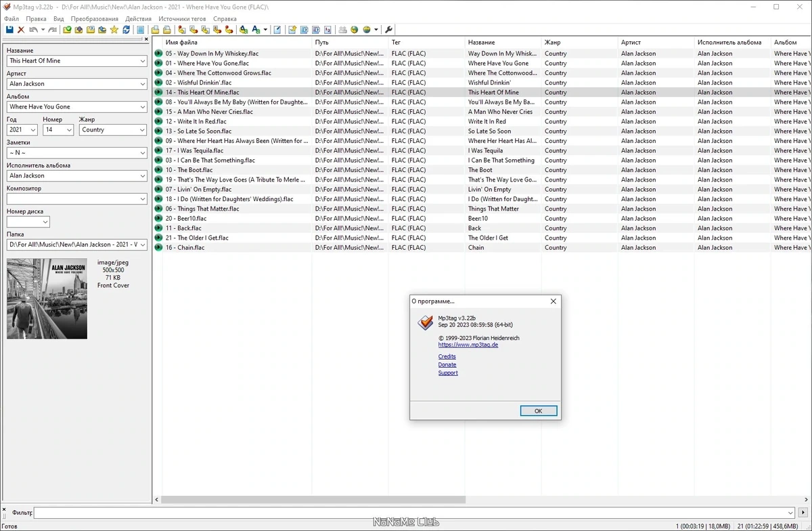Screen dimensions: 812x531
Task: Click the album cover art thumbnail
Action: pos(47,299)
